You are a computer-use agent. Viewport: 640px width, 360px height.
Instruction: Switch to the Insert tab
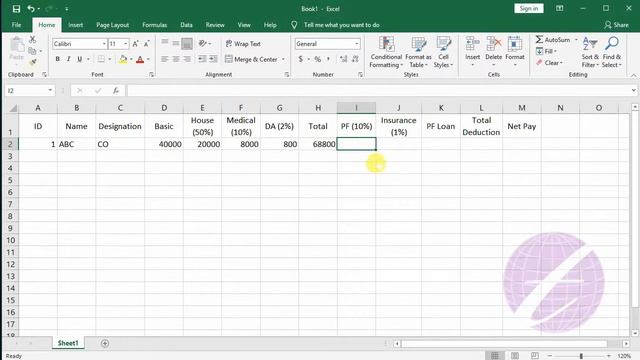point(76,25)
